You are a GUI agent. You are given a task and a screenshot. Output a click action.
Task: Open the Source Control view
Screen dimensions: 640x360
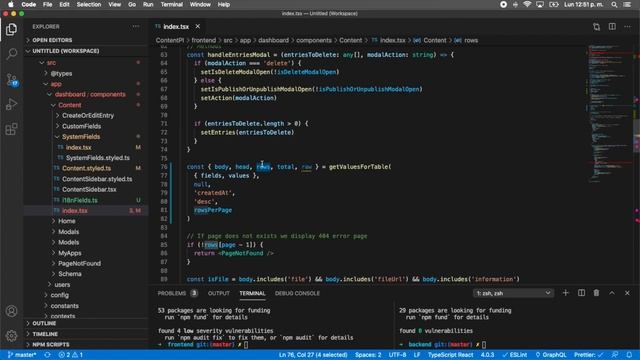pos(11,80)
